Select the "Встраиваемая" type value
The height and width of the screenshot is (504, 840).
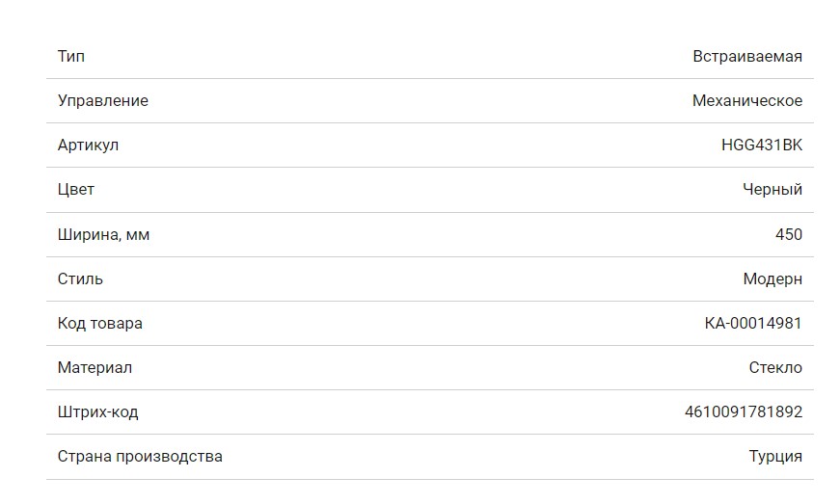(x=746, y=56)
